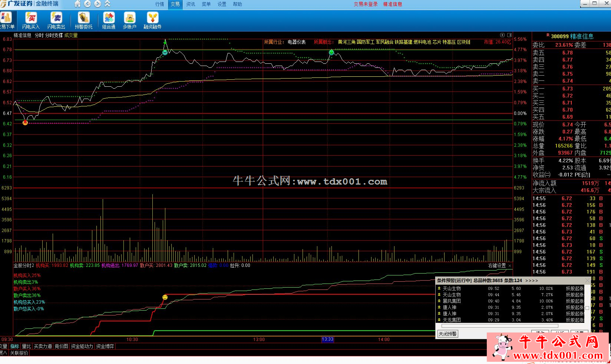The height and width of the screenshot is (364, 611).
Task: Expand alert popup with >>>> arrows
Action: [x=532, y=281]
